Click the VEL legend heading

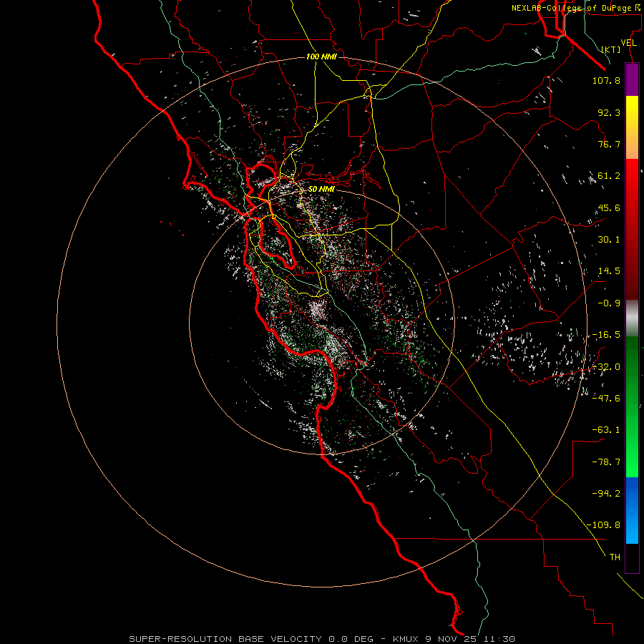pyautogui.click(x=629, y=43)
